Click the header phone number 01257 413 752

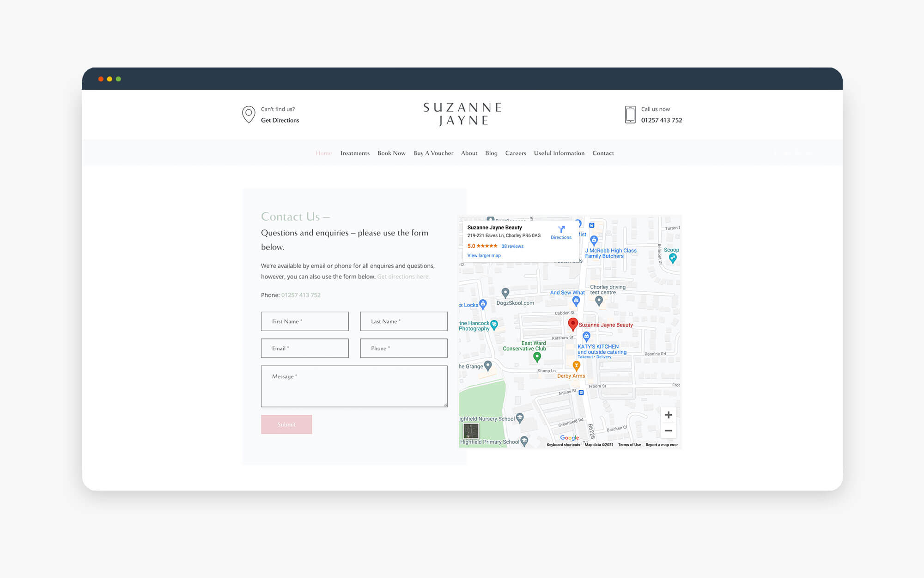pos(662,120)
